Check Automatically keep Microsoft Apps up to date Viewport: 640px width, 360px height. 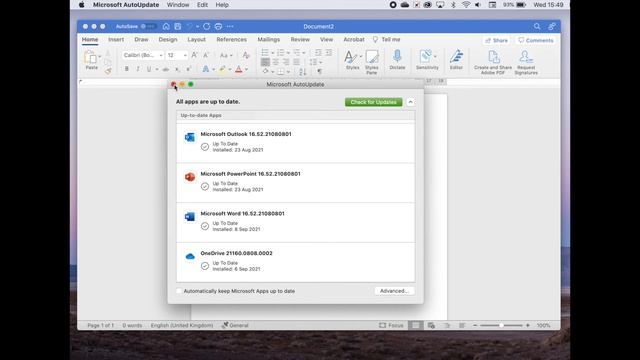click(x=179, y=291)
